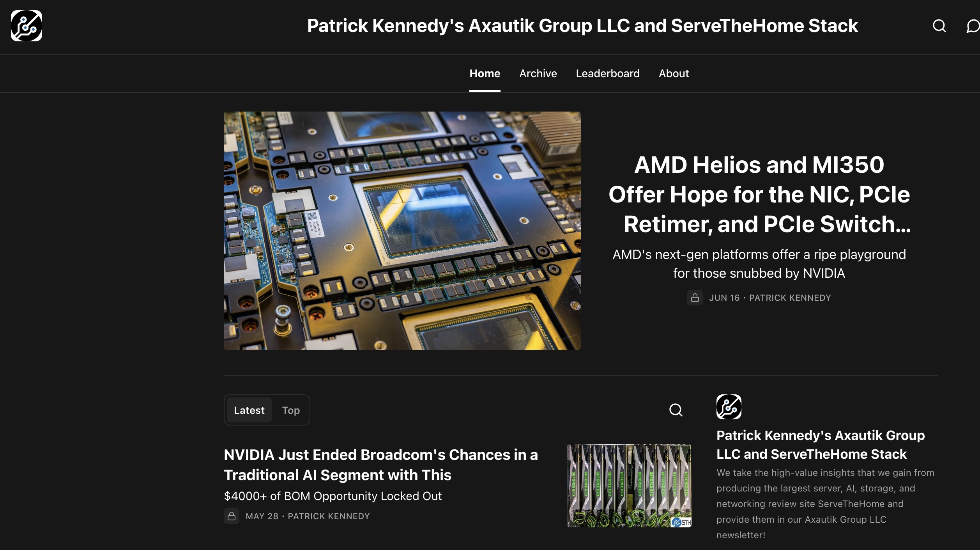980x550 pixels.
Task: Select the Latest posts toggle
Action: [x=249, y=410]
